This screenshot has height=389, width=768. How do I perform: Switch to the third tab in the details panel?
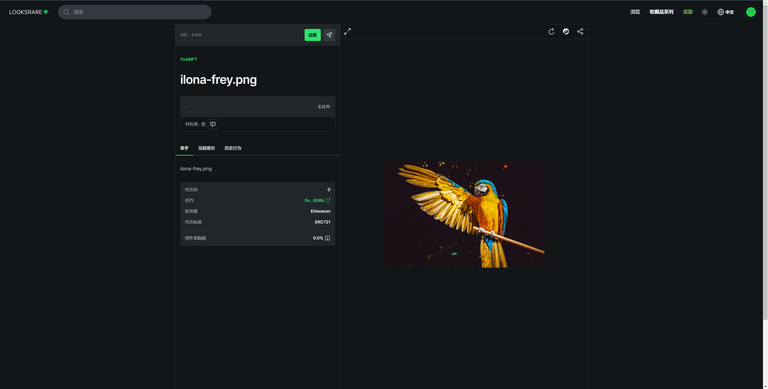(x=233, y=148)
